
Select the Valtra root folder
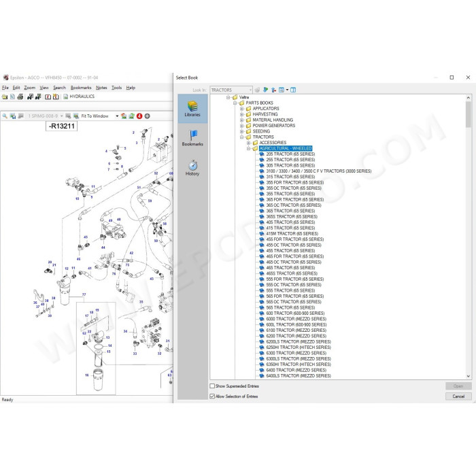[243, 97]
